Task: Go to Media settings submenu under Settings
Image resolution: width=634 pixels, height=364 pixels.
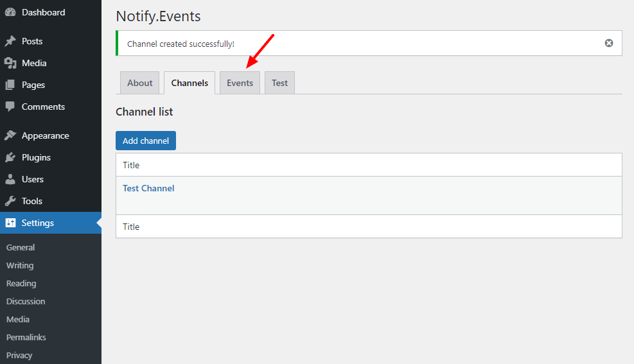Action: pyautogui.click(x=18, y=319)
